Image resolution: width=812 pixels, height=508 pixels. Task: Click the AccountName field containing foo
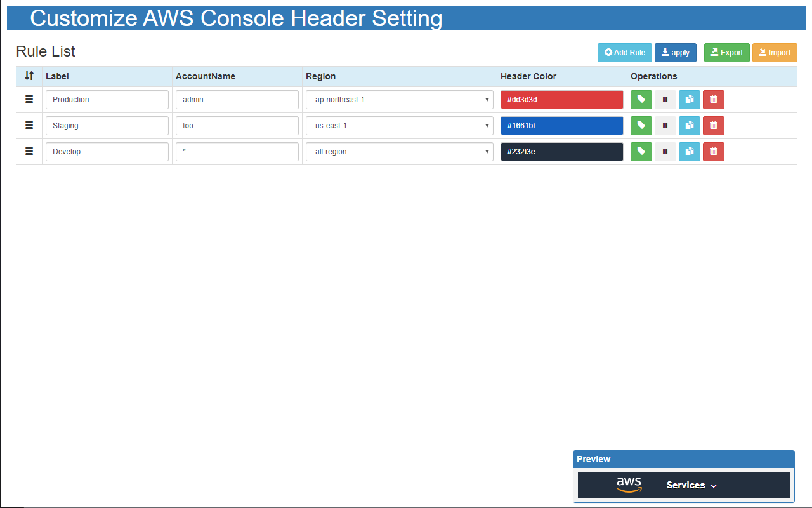pos(237,126)
